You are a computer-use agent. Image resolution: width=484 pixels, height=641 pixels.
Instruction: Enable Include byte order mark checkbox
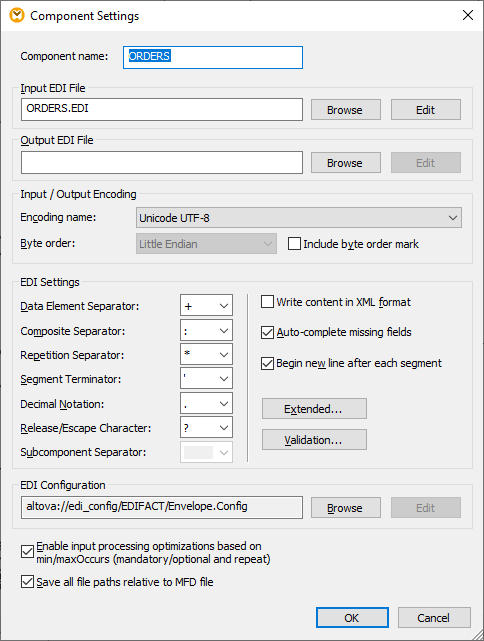(294, 244)
